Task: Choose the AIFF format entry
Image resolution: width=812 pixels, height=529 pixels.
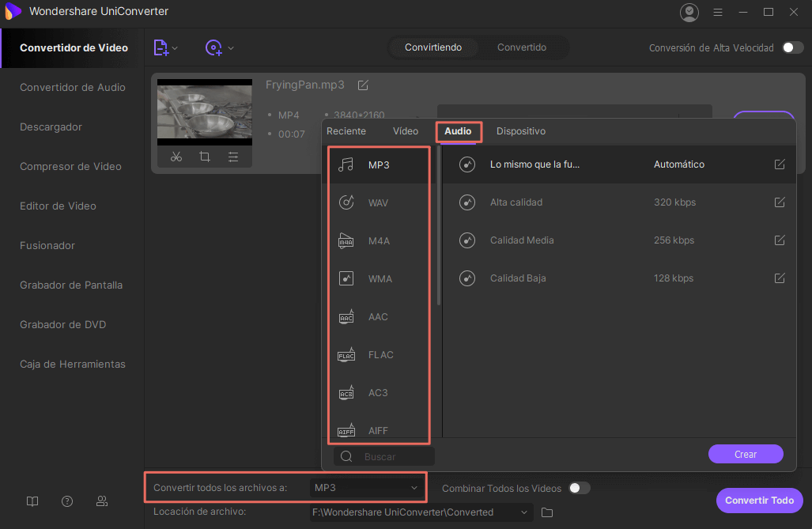Action: pyautogui.click(x=379, y=431)
